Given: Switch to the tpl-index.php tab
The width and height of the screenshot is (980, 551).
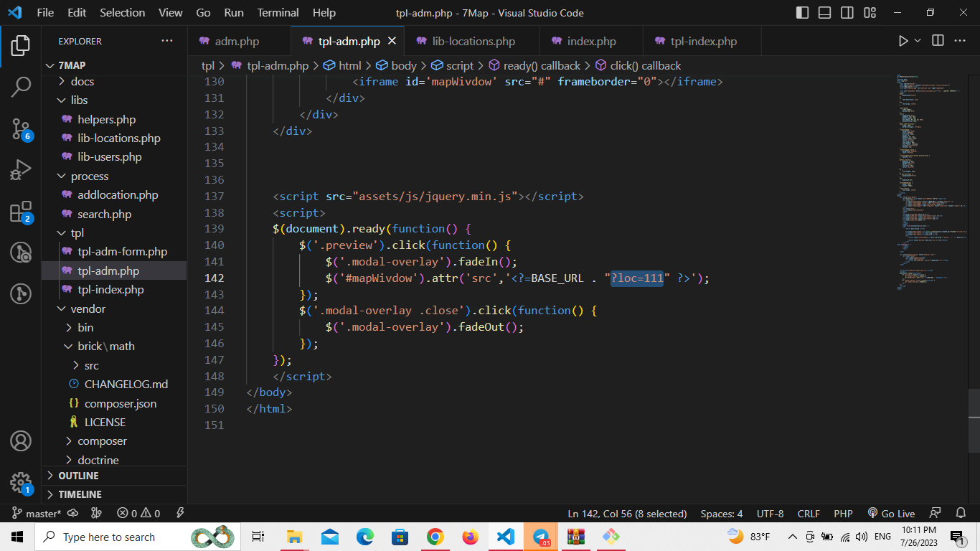Looking at the screenshot, I should tap(703, 41).
